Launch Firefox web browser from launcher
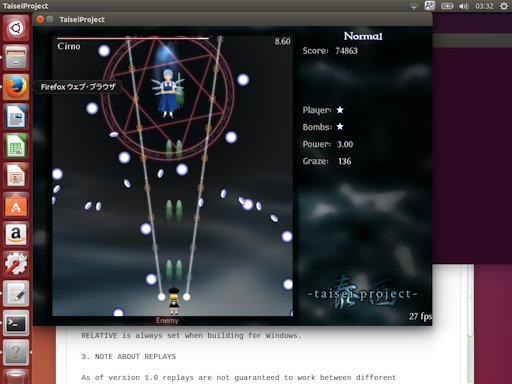This screenshot has width=512, height=384. (x=16, y=87)
